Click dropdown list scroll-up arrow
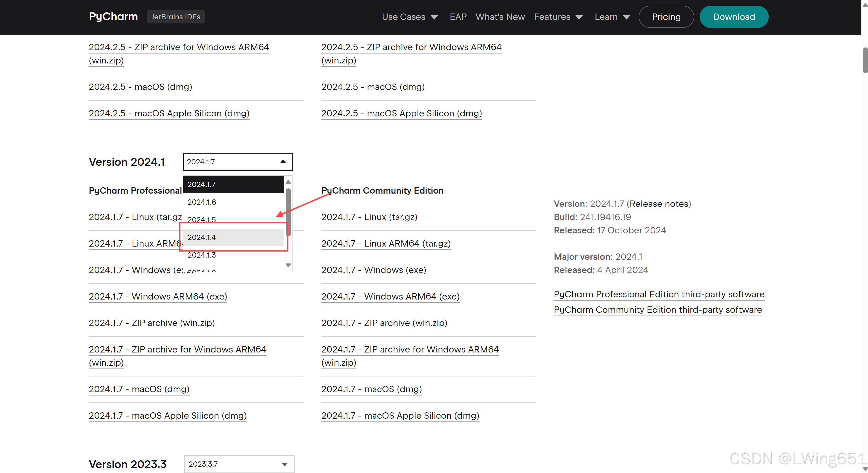The width and height of the screenshot is (868, 473). tap(288, 182)
